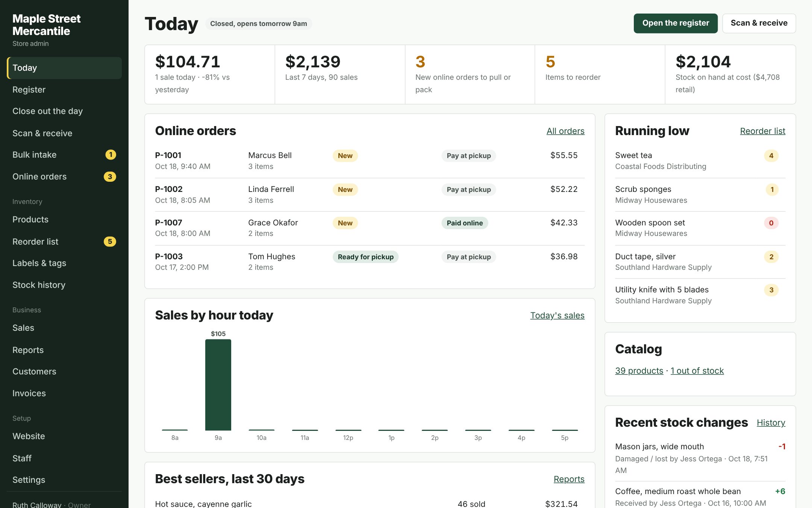Open Bulk intake in the sidebar

tap(64, 155)
